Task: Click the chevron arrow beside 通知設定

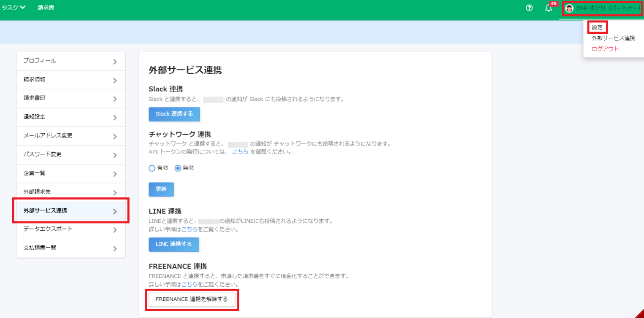Action: (115, 118)
